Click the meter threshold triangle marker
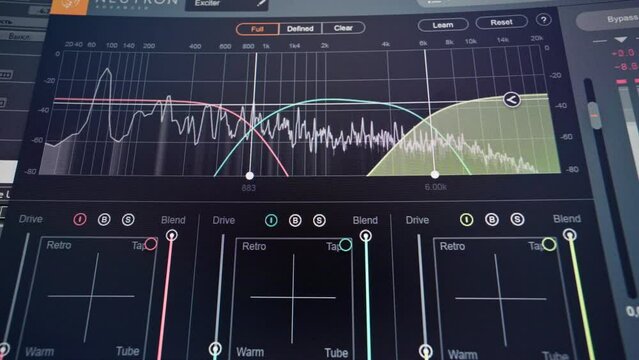This screenshot has width=639, height=360. click(x=621, y=40)
